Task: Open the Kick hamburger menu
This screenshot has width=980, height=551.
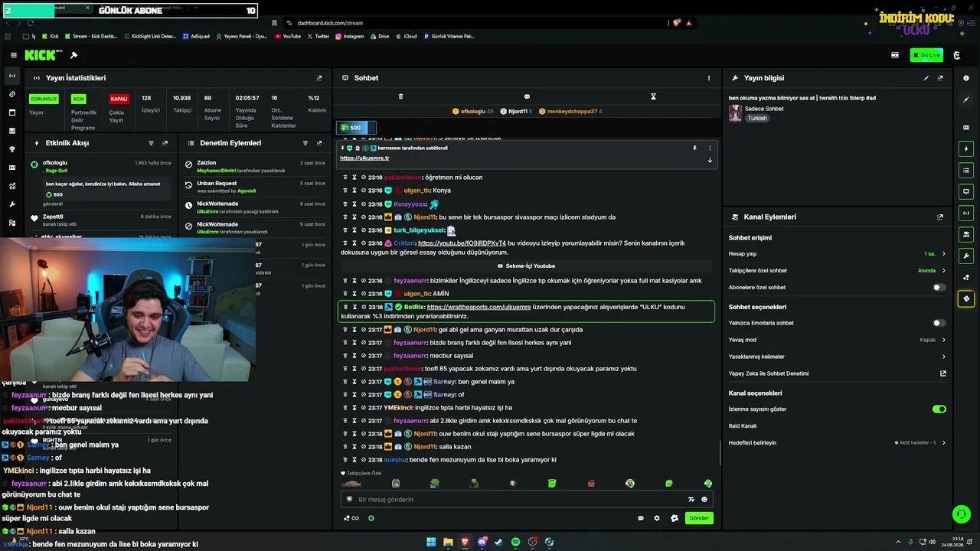Action: tap(14, 55)
